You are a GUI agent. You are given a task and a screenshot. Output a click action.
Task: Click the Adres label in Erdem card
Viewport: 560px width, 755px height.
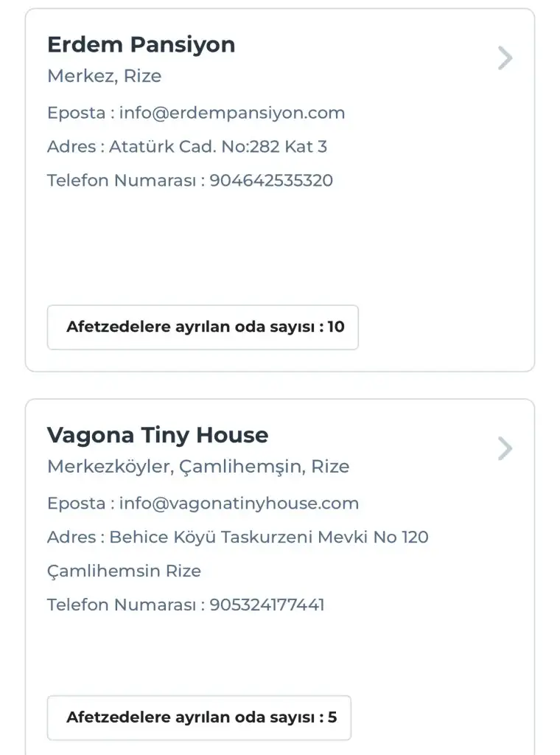[71, 147]
